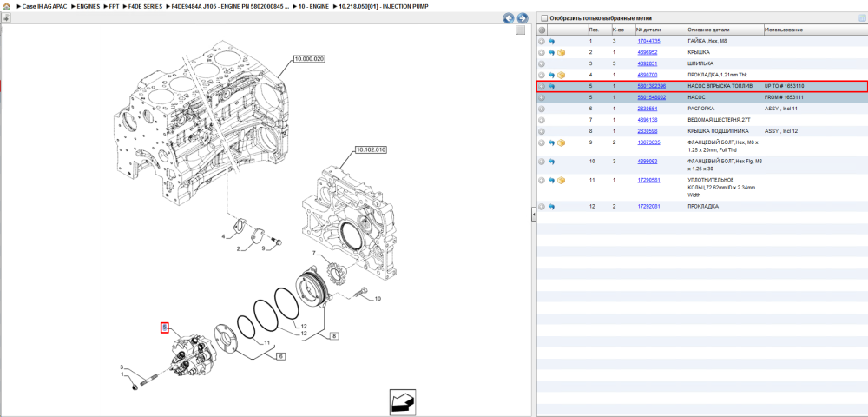The height and width of the screenshot is (417, 868).
Task: Add part 5801382396 with its plus icon
Action: coord(542,86)
